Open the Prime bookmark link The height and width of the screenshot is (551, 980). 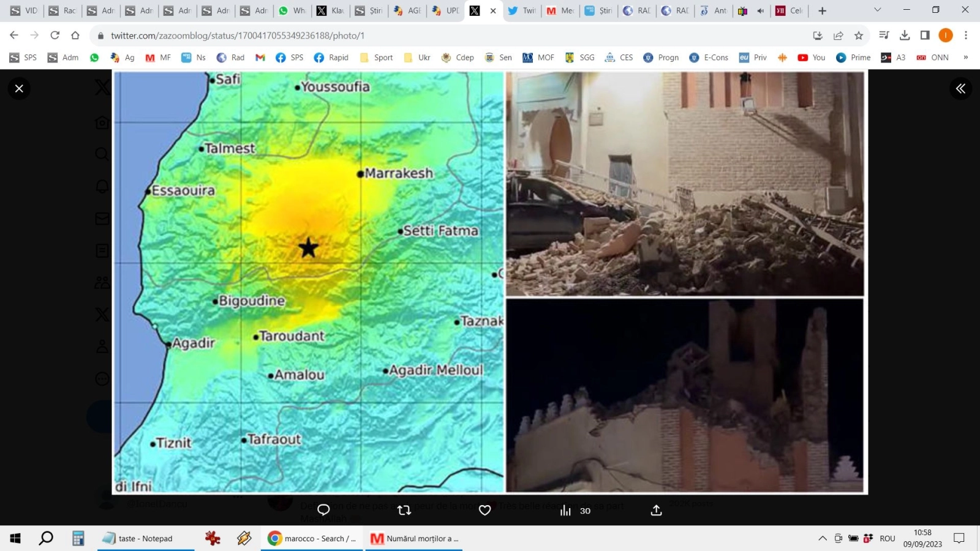point(853,58)
